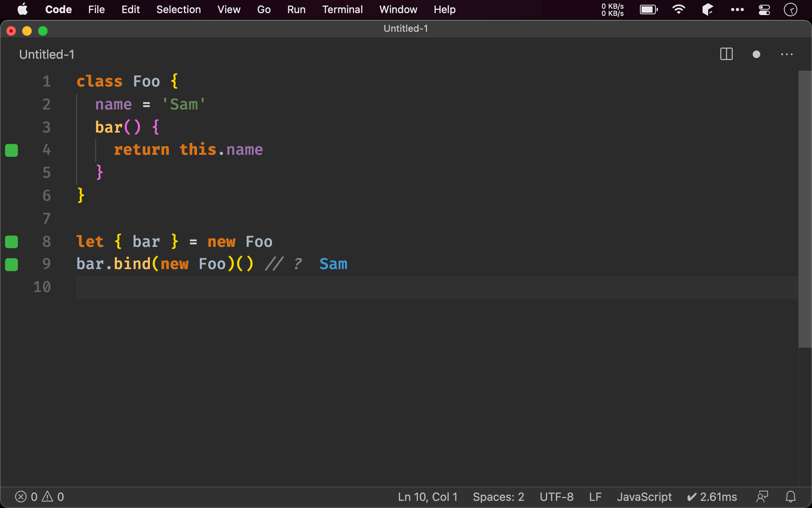Click the LF end-of-line button
This screenshot has width=812, height=508.
595,496
